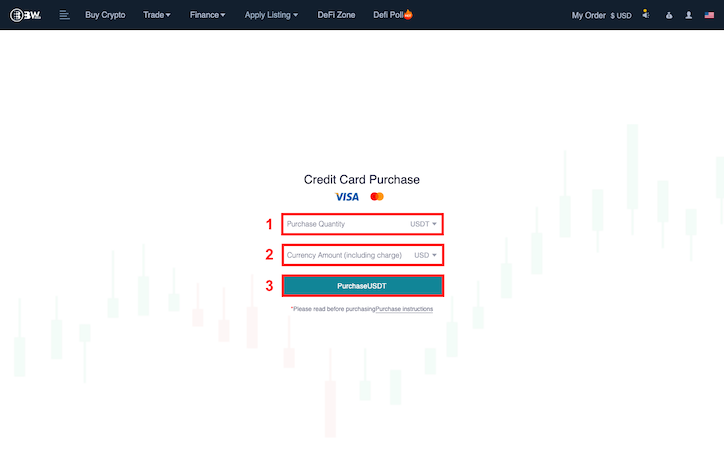The image size is (724, 453).
Task: Open the hamburger menu icon
Action: point(64,15)
